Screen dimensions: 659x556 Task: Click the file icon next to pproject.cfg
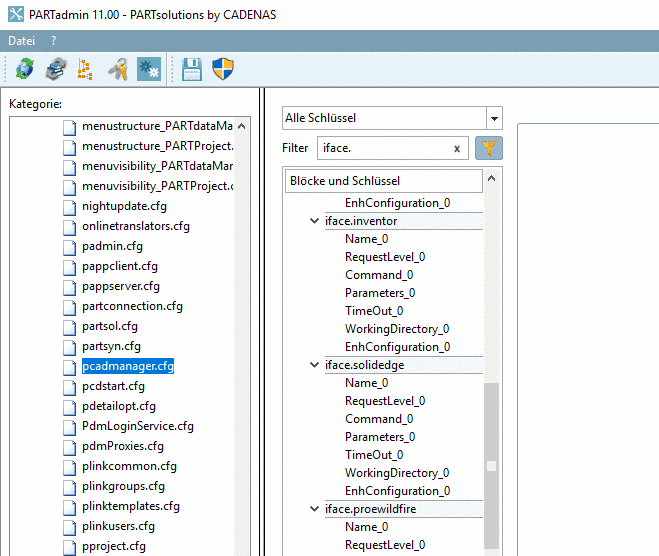pyautogui.click(x=69, y=547)
